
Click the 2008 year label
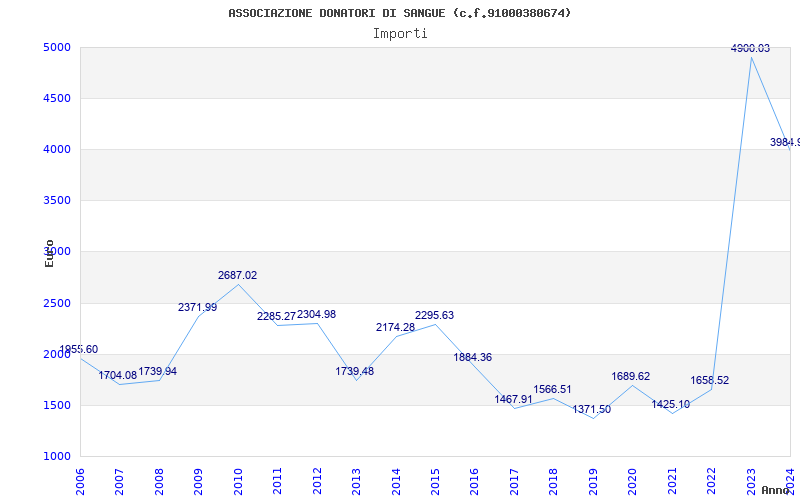point(159,482)
